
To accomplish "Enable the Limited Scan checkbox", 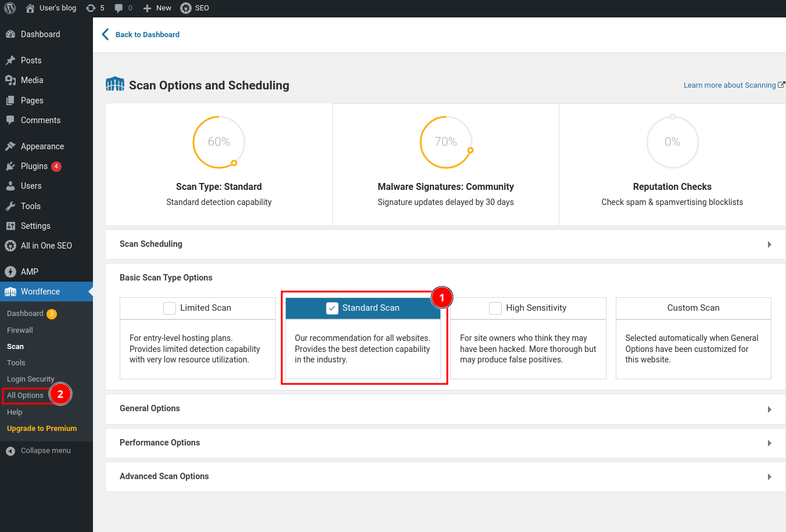I will [170, 308].
